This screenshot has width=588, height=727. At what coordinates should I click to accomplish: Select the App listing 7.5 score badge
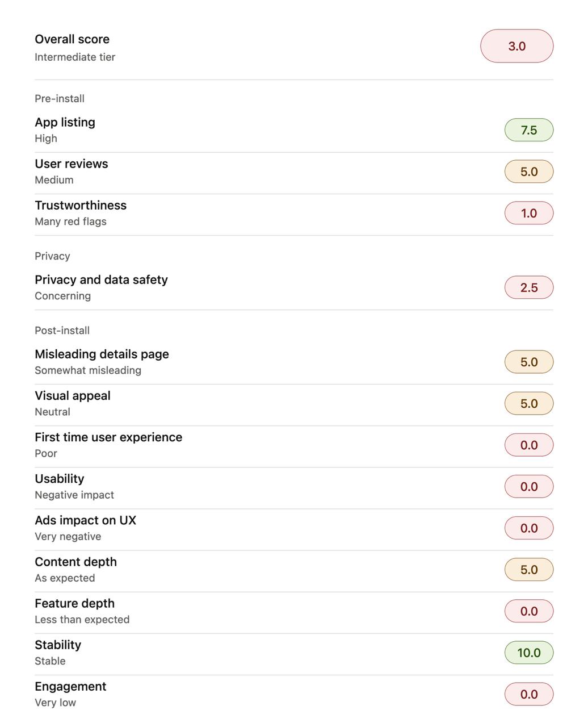click(529, 130)
